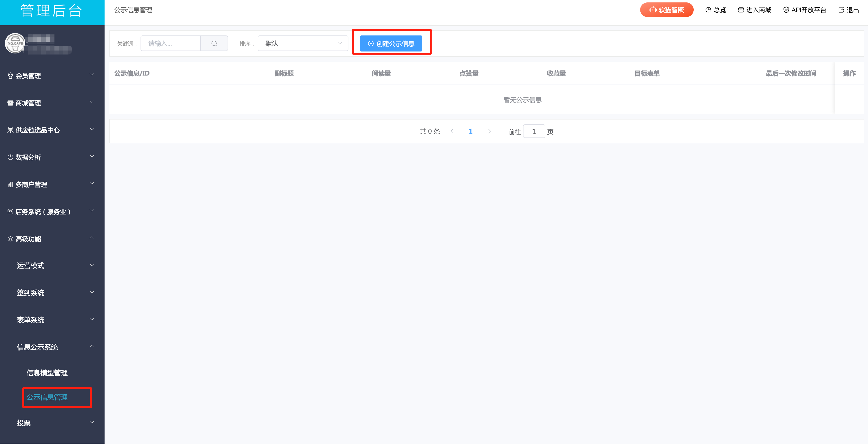This screenshot has height=444, width=868.
Task: Click the previous page arrow
Action: [452, 131]
